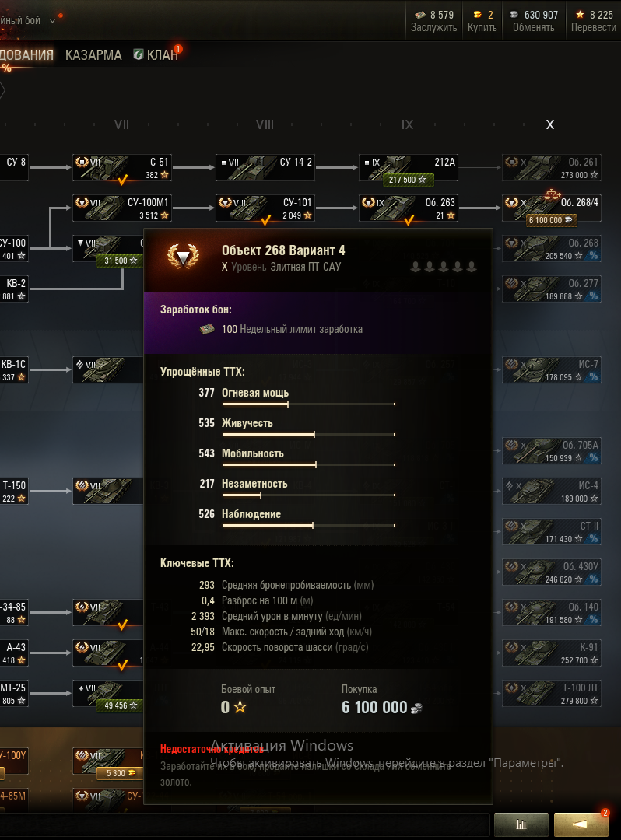Open the notifications megaphone button
This screenshot has width=621, height=840.
[x=581, y=824]
